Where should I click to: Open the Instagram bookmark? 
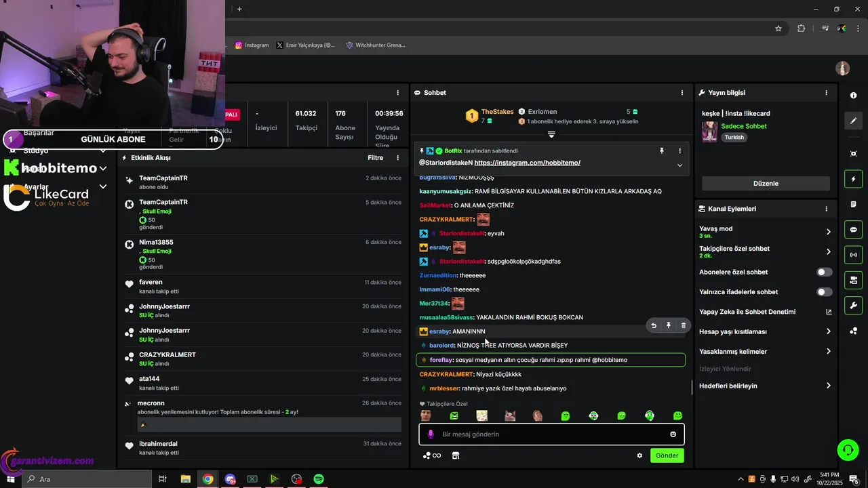[x=252, y=45]
